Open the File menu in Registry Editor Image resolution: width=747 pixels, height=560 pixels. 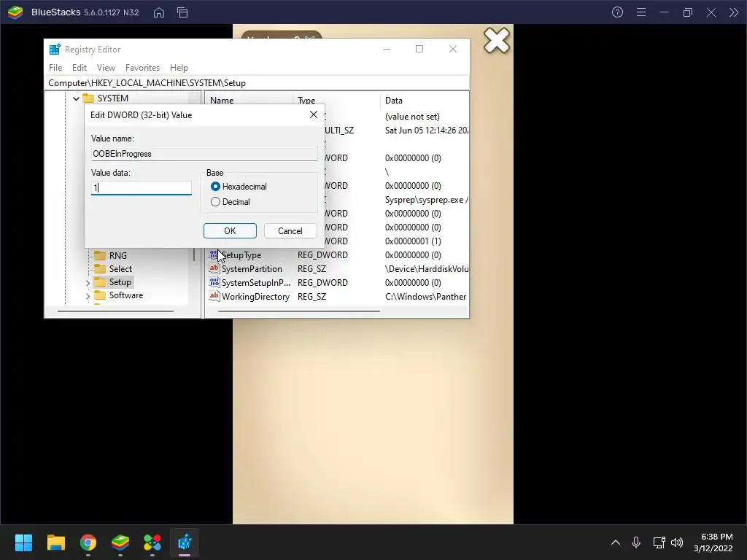[55, 68]
